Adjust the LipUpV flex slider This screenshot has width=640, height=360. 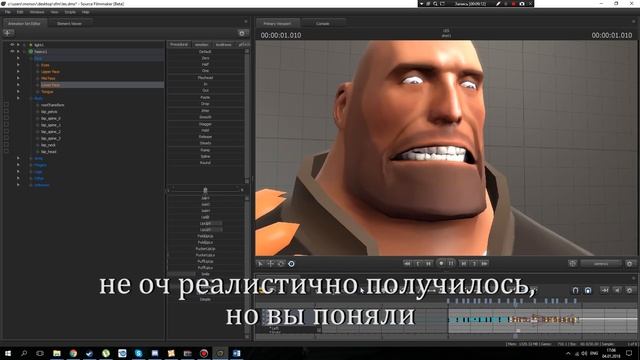point(205,224)
